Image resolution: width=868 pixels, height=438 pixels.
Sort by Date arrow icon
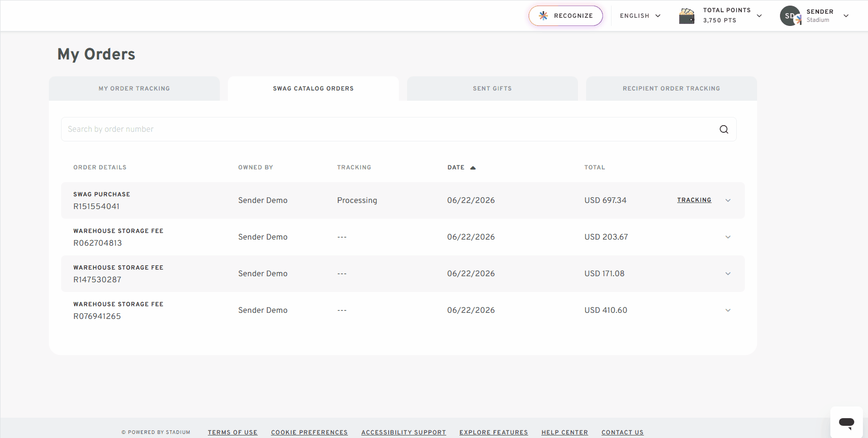tap(473, 167)
